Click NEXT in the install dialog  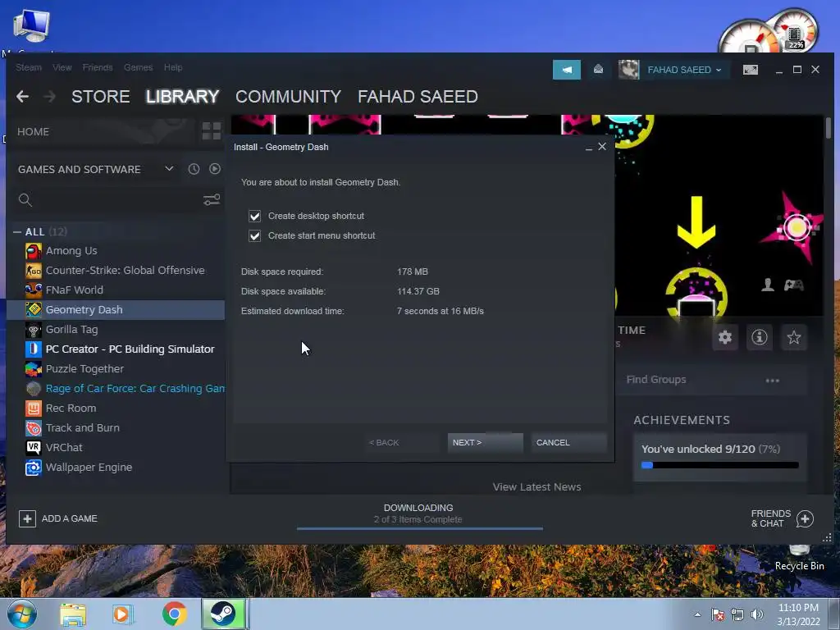pyautogui.click(x=486, y=442)
